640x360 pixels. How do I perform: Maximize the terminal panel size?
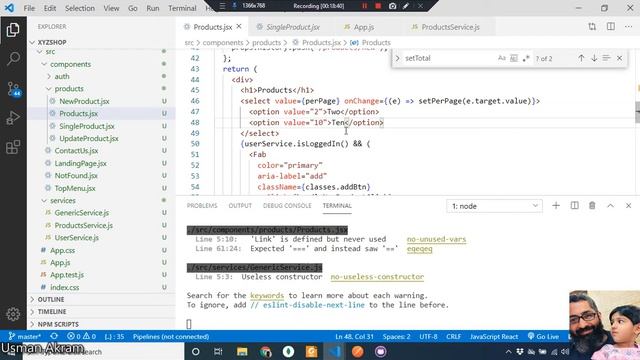click(610, 206)
